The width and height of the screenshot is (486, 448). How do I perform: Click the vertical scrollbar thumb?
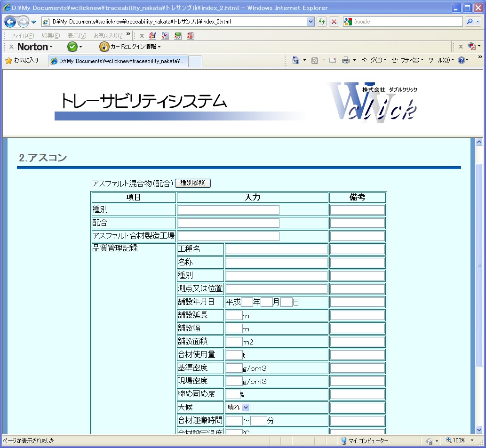point(479,265)
